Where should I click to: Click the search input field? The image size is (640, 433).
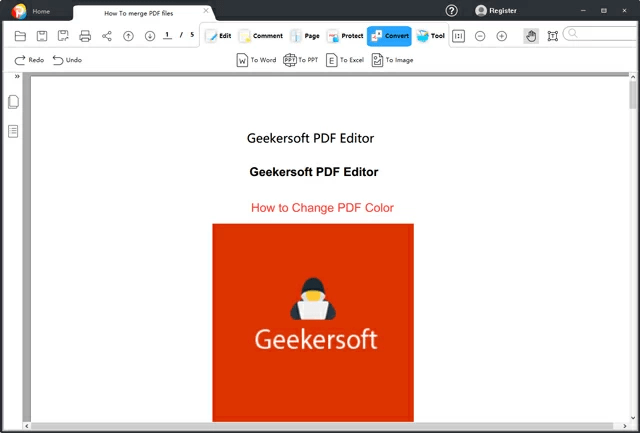(x=605, y=34)
